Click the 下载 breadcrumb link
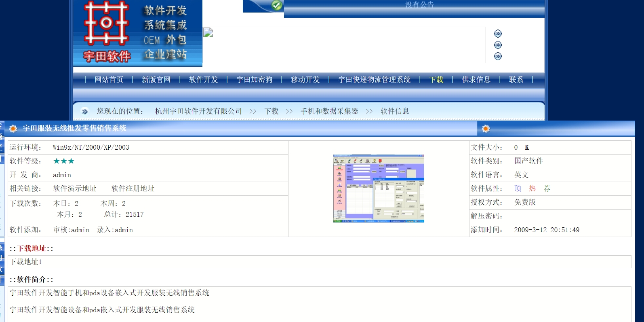 271,111
